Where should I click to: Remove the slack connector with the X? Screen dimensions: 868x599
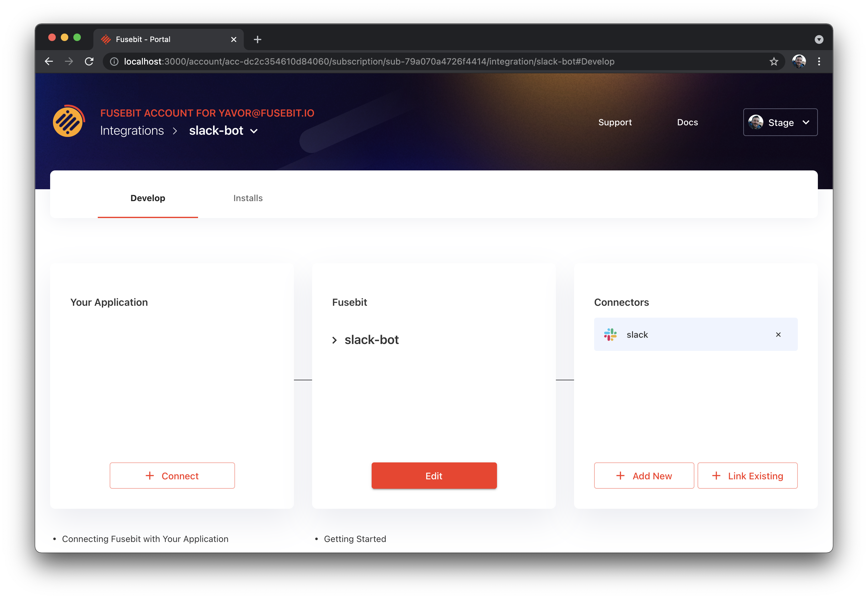[x=778, y=334]
